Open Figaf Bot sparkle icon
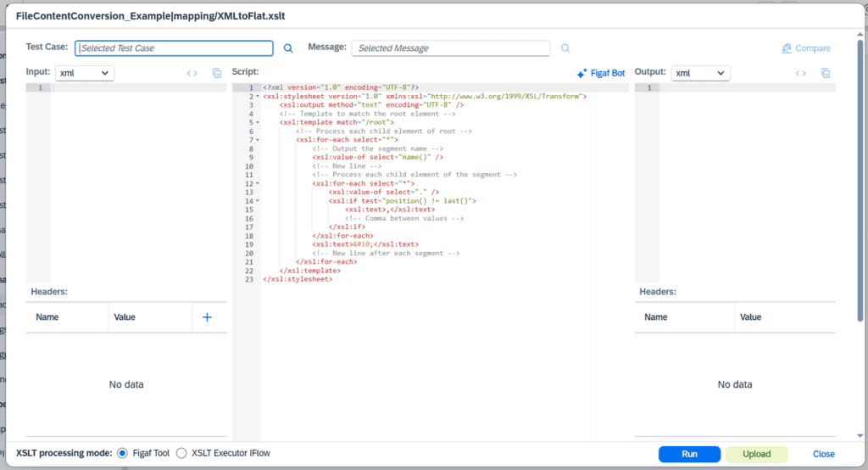The height and width of the screenshot is (470, 868). 581,73
